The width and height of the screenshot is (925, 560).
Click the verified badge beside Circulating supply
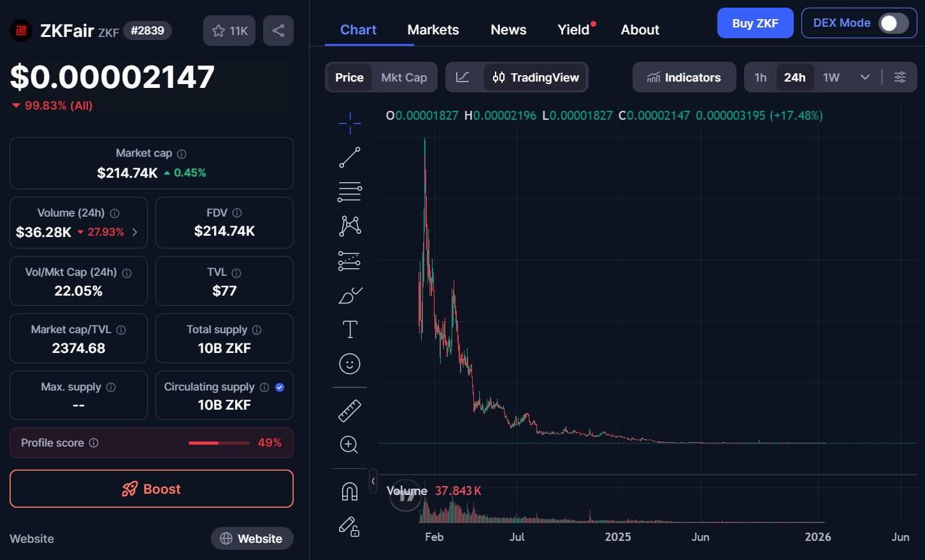(280, 387)
